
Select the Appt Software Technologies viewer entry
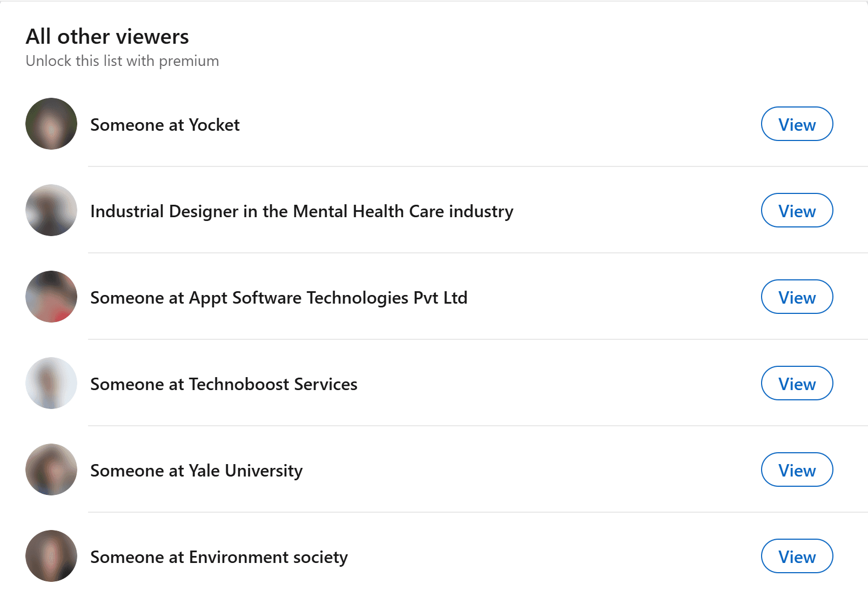coord(279,297)
